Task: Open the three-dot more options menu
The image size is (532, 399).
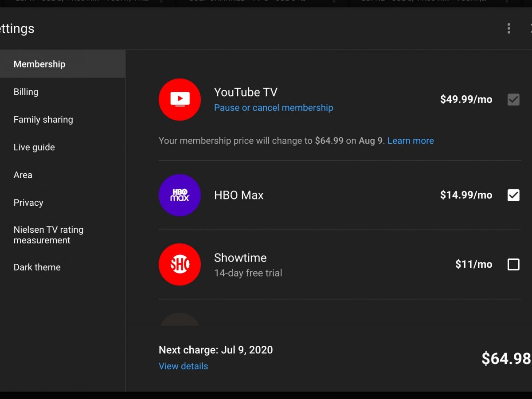Action: 509,28
